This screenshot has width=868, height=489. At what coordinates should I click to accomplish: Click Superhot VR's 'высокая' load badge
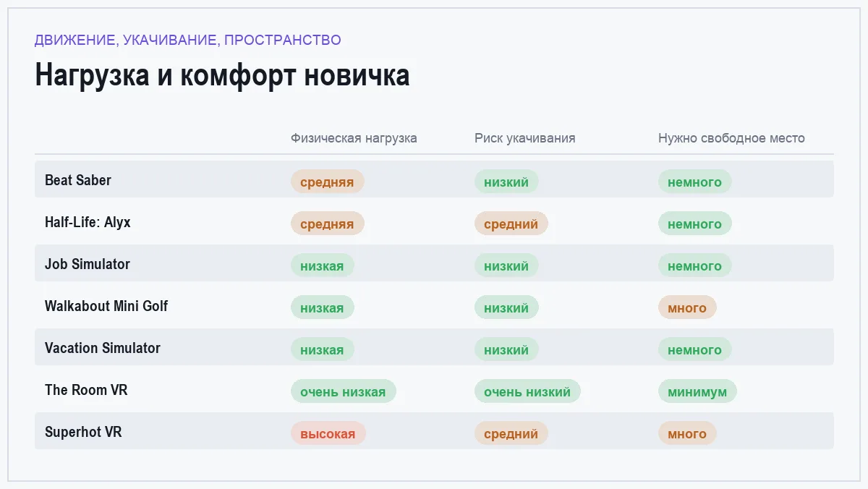328,433
